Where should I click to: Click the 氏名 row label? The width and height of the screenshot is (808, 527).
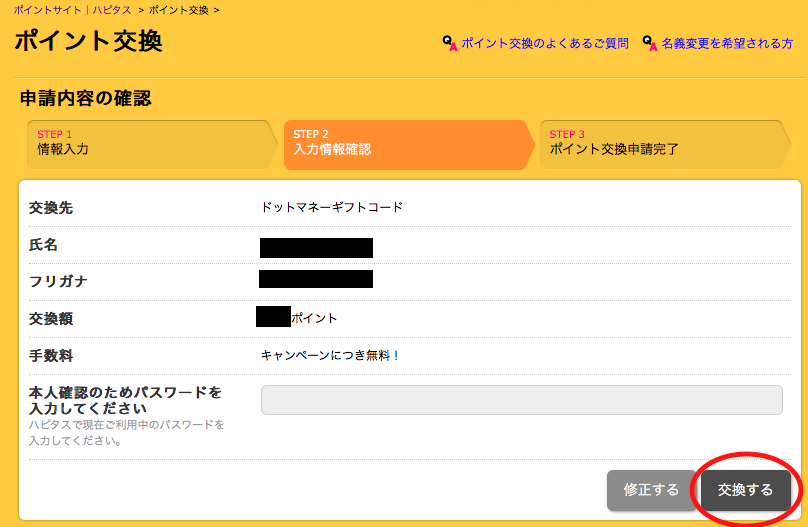(x=43, y=245)
